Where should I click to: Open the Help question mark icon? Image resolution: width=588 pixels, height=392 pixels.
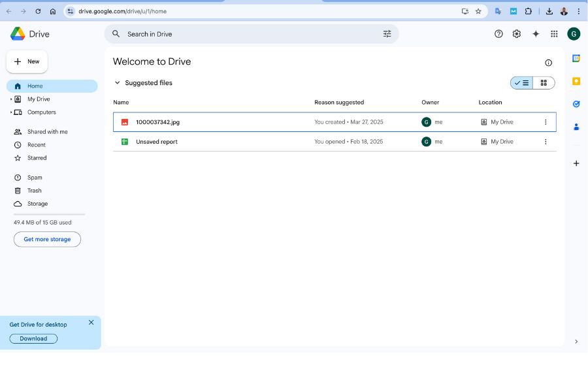coord(498,34)
